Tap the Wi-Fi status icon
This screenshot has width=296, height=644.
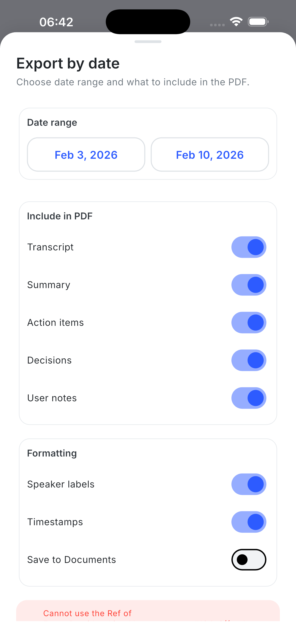(x=236, y=22)
